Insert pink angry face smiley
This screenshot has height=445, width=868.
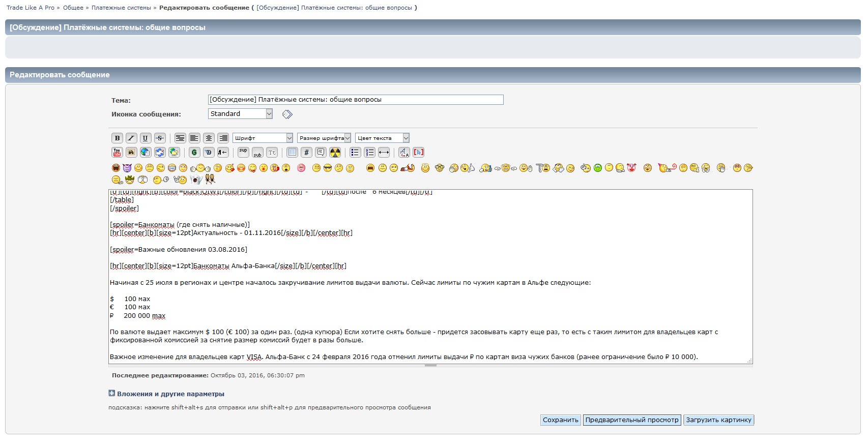click(301, 168)
